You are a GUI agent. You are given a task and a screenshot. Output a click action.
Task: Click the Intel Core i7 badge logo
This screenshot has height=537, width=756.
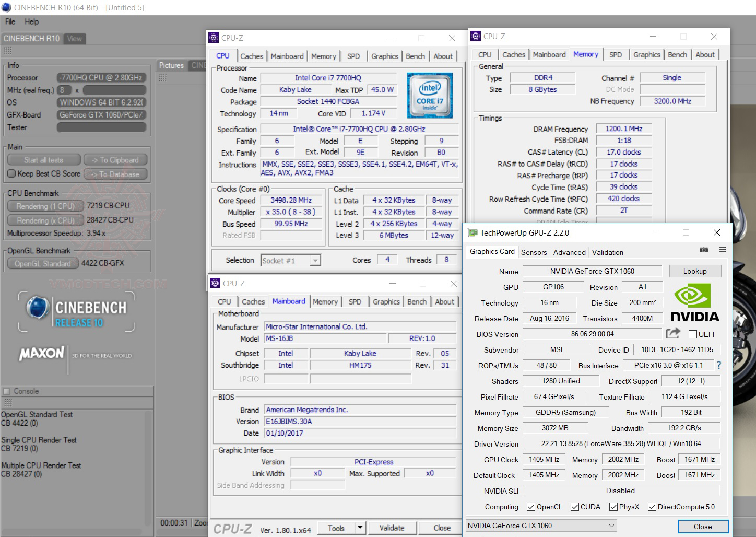pos(430,95)
